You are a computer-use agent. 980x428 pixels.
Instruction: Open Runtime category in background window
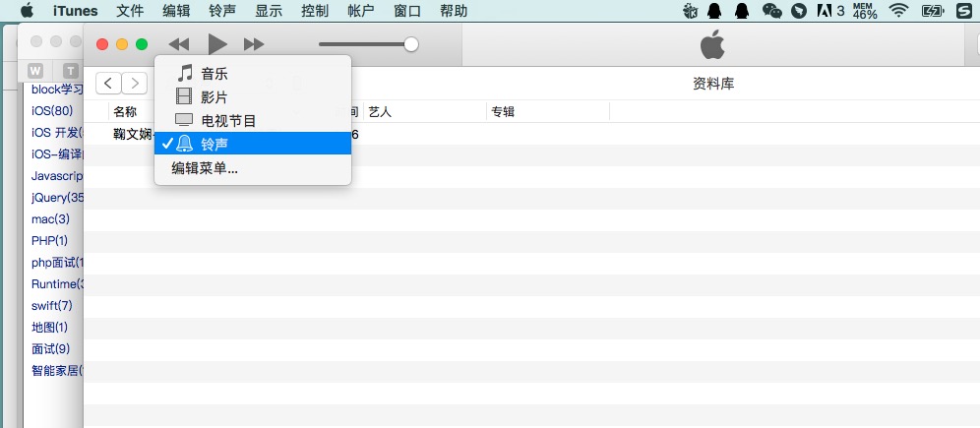pos(57,283)
